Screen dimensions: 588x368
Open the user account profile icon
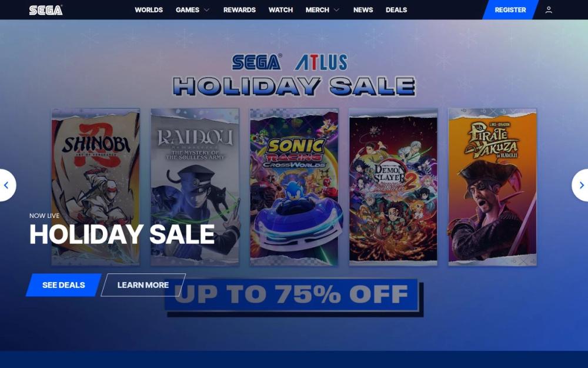pos(548,10)
